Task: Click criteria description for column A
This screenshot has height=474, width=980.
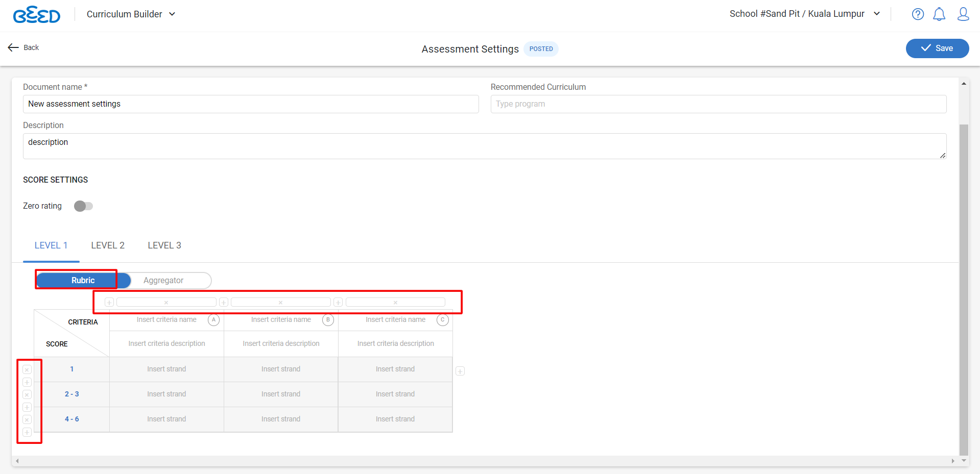Action: (166, 344)
